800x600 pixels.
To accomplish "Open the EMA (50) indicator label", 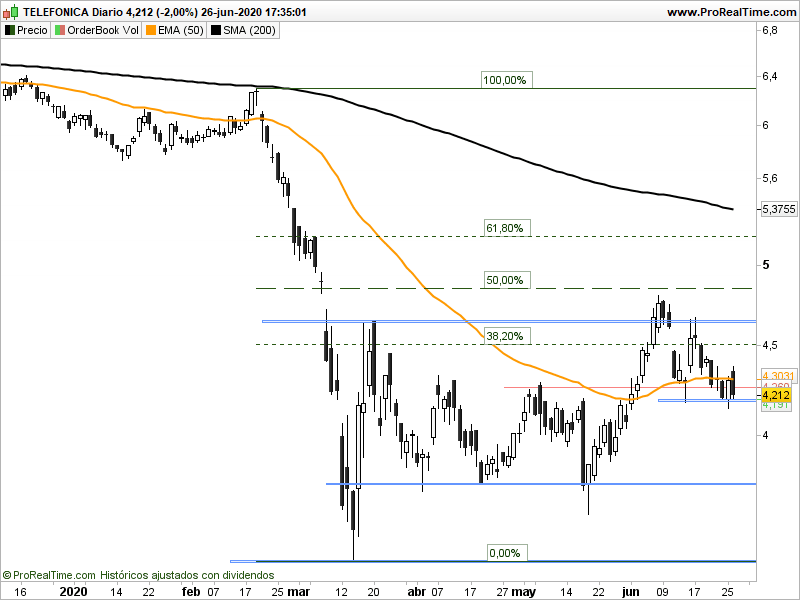I will (181, 31).
